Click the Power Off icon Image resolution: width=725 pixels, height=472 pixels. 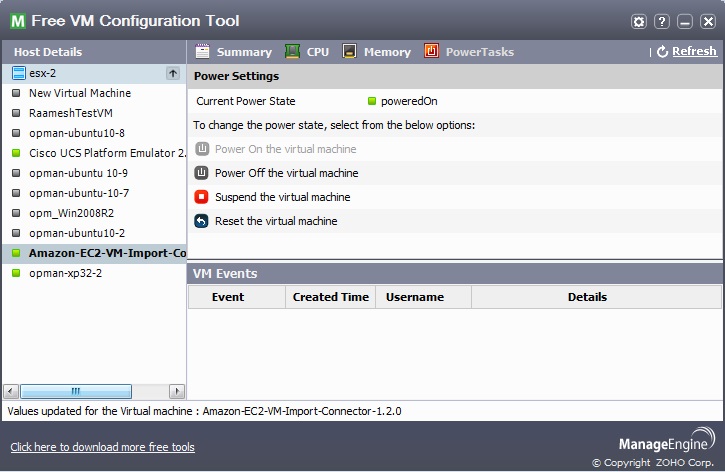pyautogui.click(x=201, y=173)
